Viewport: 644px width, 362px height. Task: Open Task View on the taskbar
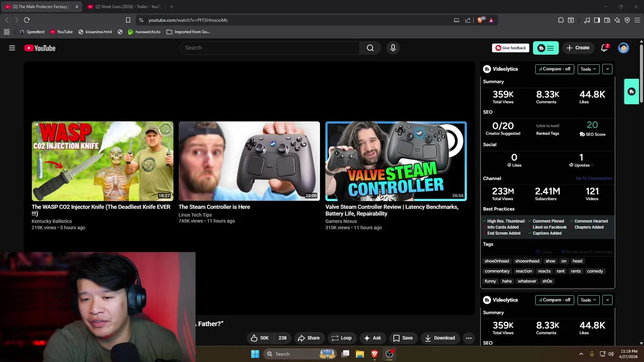[x=346, y=354]
